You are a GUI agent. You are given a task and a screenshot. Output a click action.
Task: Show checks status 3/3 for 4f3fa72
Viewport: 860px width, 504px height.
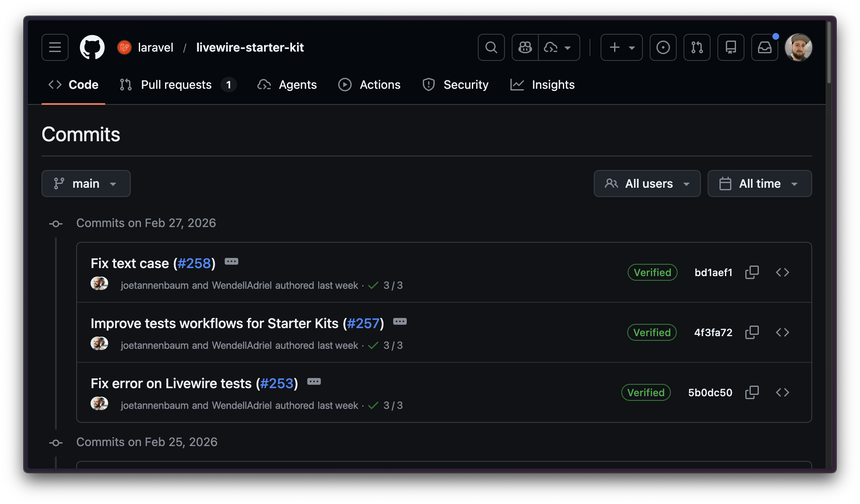(386, 345)
